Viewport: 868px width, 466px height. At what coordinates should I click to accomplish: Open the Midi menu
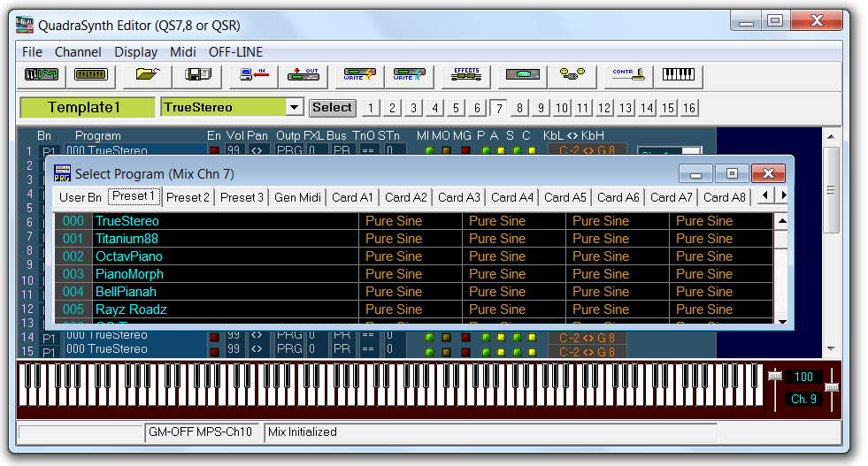(182, 52)
